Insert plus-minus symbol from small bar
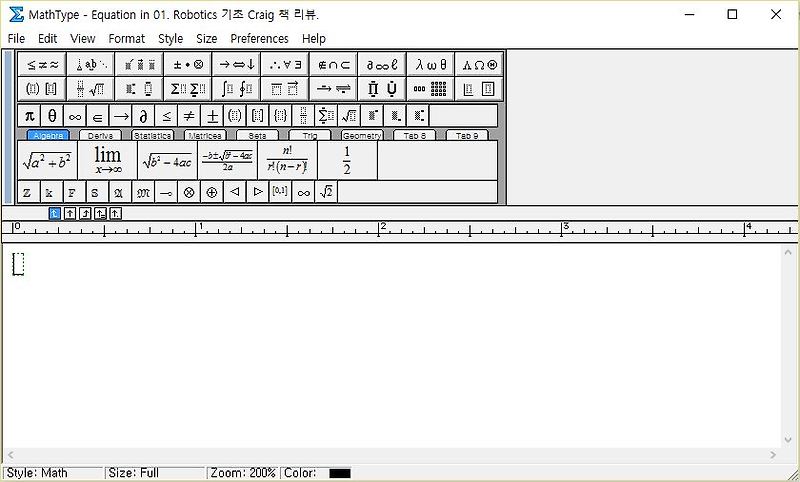The image size is (800, 482). [x=212, y=116]
